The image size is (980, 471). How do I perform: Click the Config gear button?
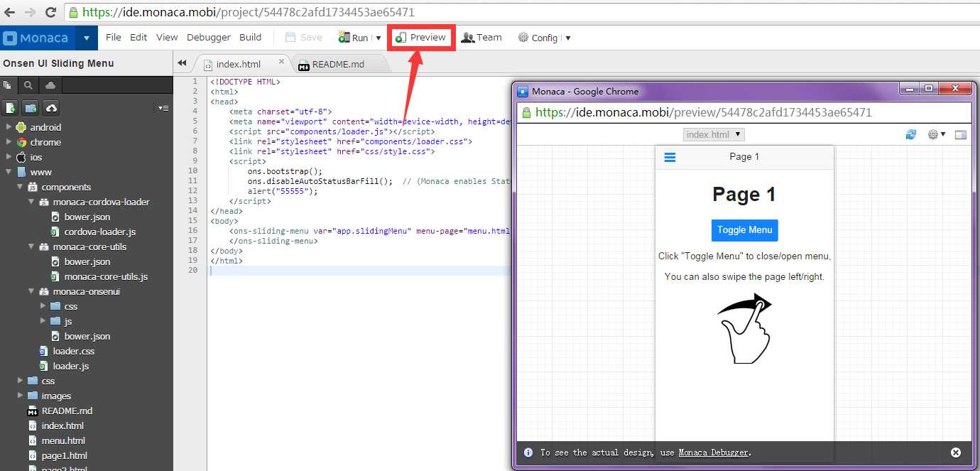point(538,38)
